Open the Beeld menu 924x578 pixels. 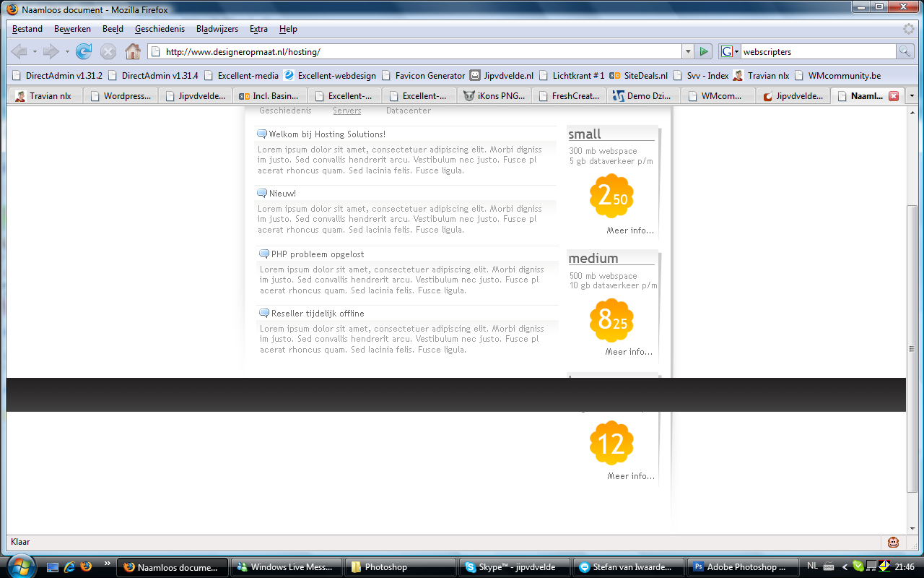(113, 29)
